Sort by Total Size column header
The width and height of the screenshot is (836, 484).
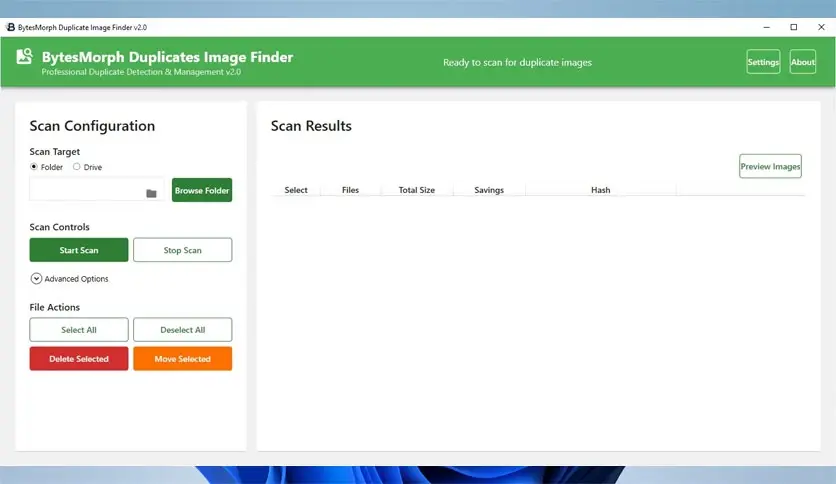tap(416, 190)
